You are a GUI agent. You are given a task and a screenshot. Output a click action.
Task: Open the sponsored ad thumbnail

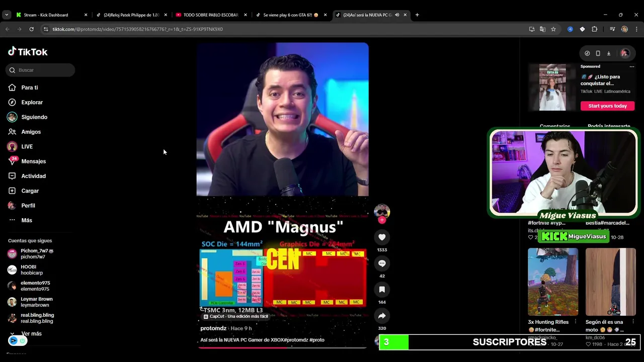click(x=552, y=87)
